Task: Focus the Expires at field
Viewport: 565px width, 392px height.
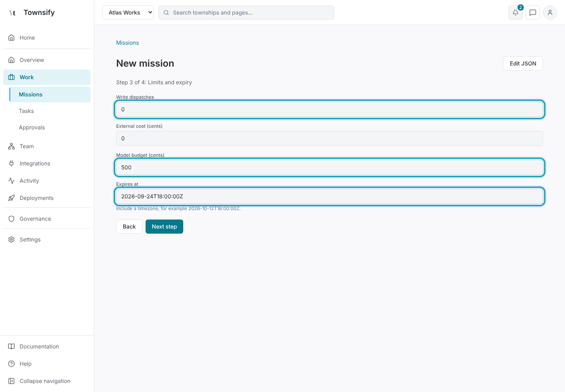Action: click(x=330, y=196)
